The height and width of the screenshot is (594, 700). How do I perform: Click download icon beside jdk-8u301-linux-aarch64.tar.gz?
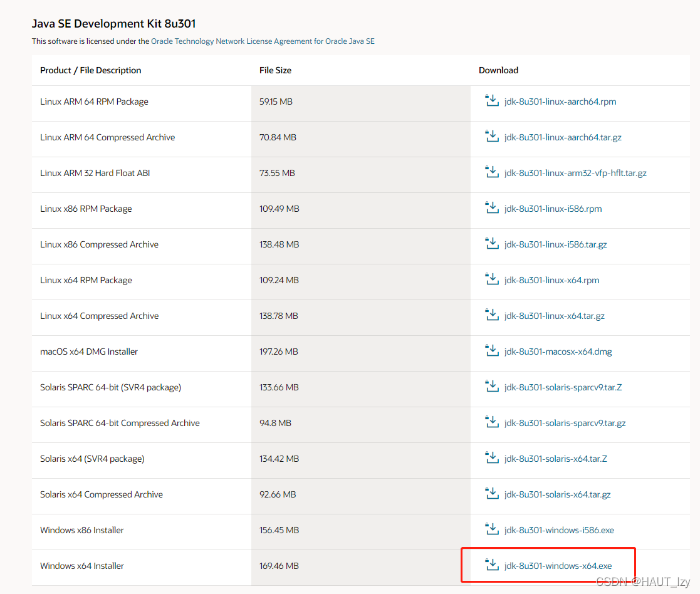coord(492,136)
